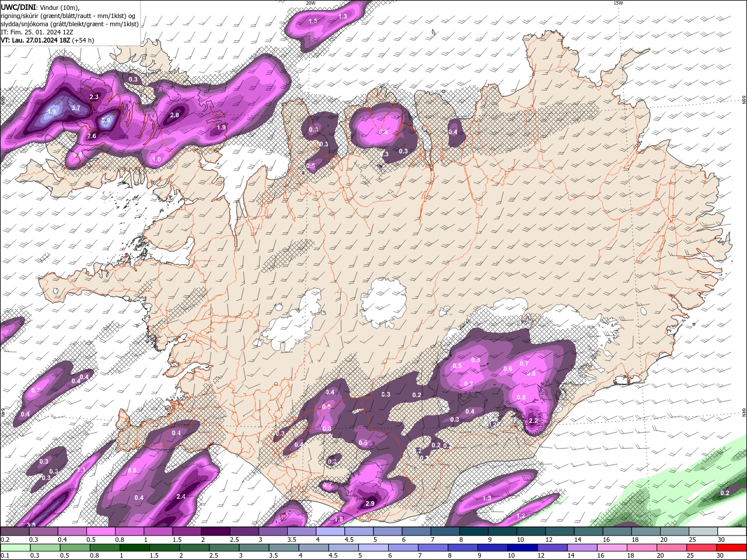Click the 1.1 value off the southwest coast
Screen dimensions: 747x560
coord(82,470)
